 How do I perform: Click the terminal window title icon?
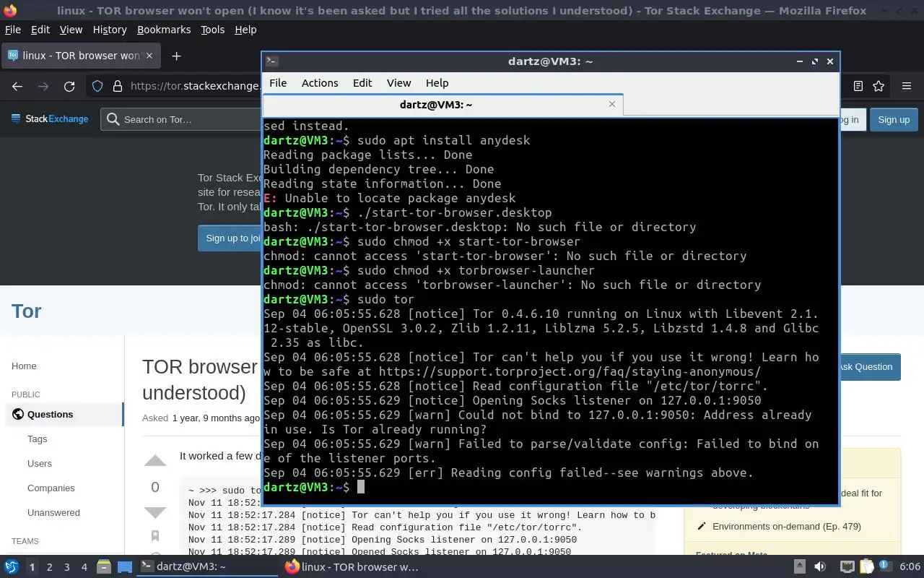271,61
